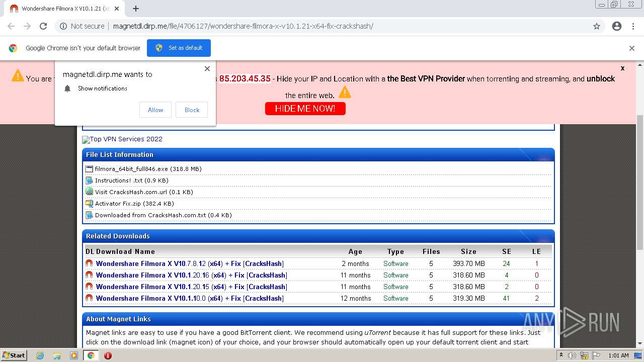Click the Download Name column header
The width and height of the screenshot is (644, 362).
pyautogui.click(x=125, y=251)
